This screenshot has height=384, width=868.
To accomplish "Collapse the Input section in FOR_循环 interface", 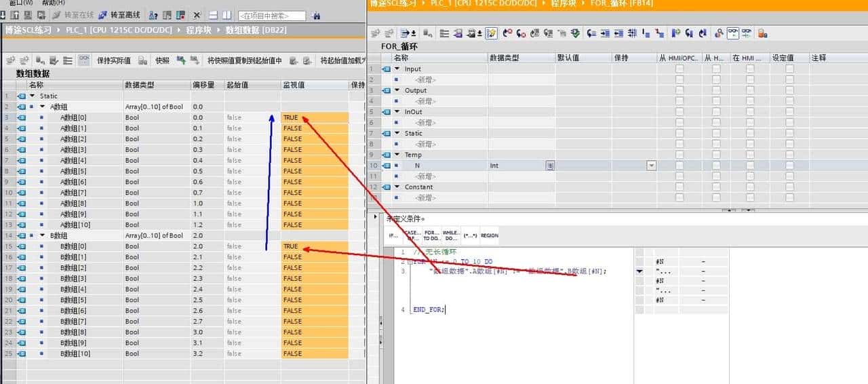I will pos(397,69).
